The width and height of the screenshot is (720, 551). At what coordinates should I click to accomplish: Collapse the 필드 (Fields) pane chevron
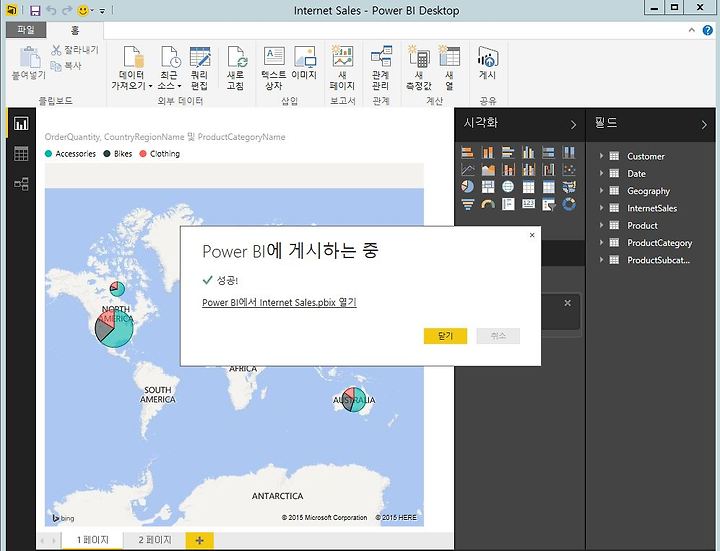(x=704, y=124)
